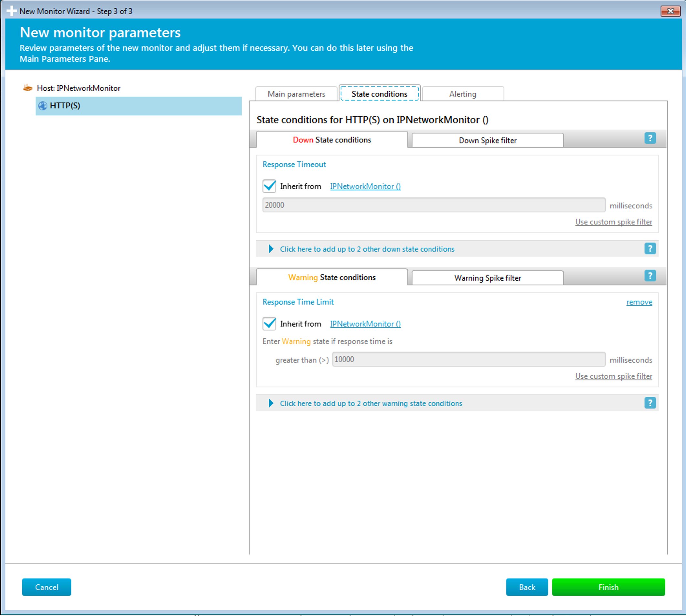Close the New Monitor Wizard window

tap(670, 11)
